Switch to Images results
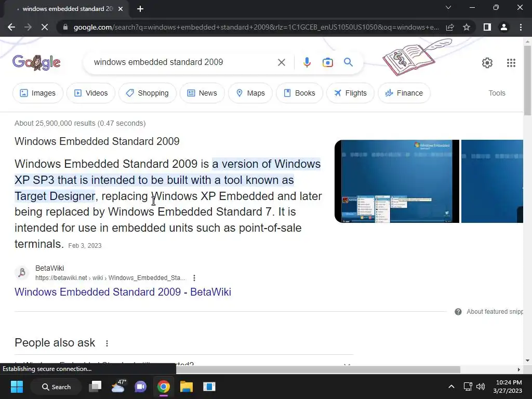532x399 pixels. pos(37,93)
